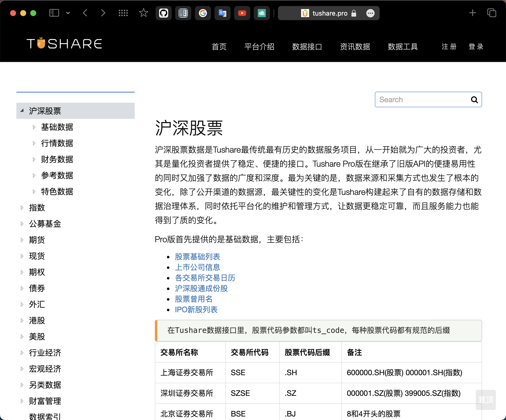Open the page options ellipsis button
Screen dimensions: 506x420
pyautogui.click(x=370, y=13)
